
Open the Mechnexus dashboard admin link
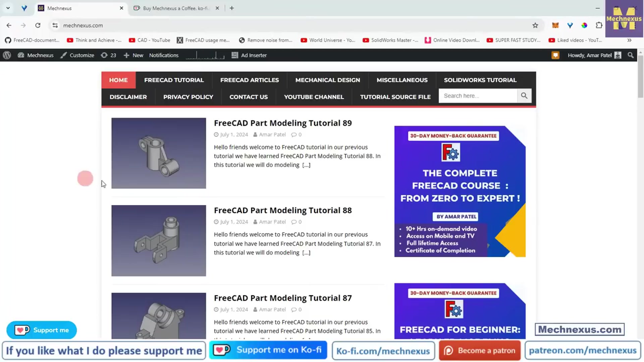pyautogui.click(x=36, y=55)
